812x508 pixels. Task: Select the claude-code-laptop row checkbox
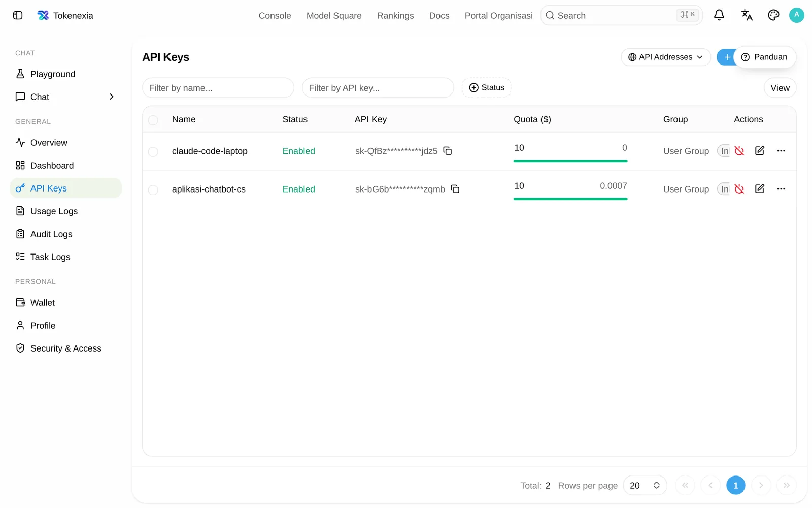point(153,152)
